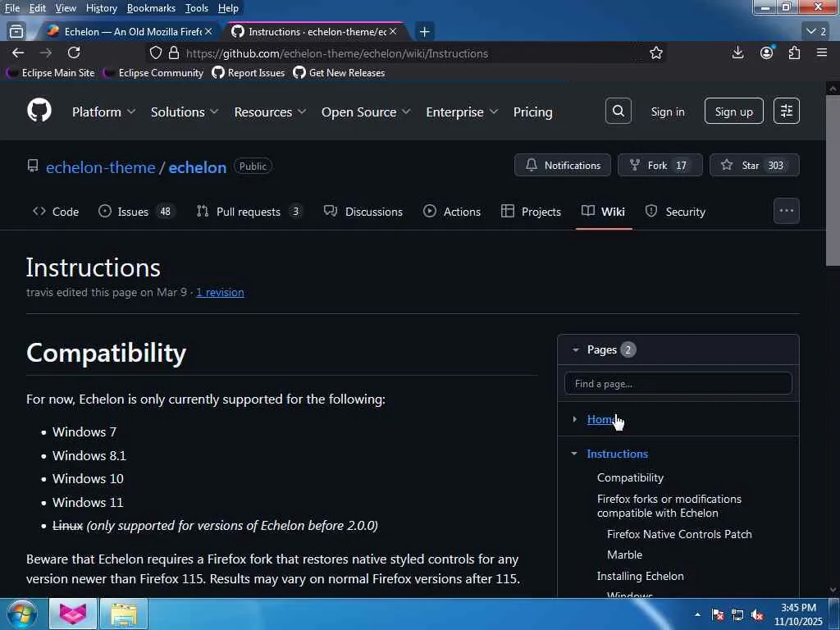Click the page vertical scrollbar thumb
Viewport: 840px width, 630px height.
pos(833,180)
